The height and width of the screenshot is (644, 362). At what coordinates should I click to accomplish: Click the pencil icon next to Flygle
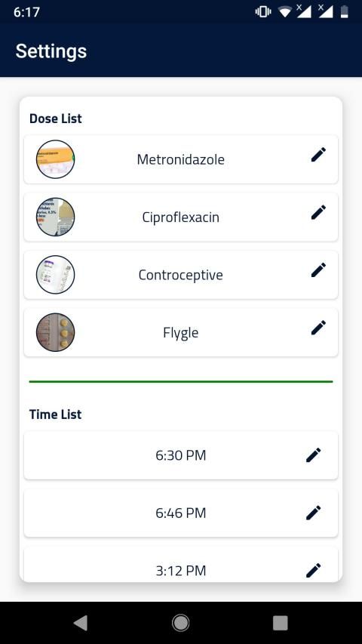(x=318, y=328)
